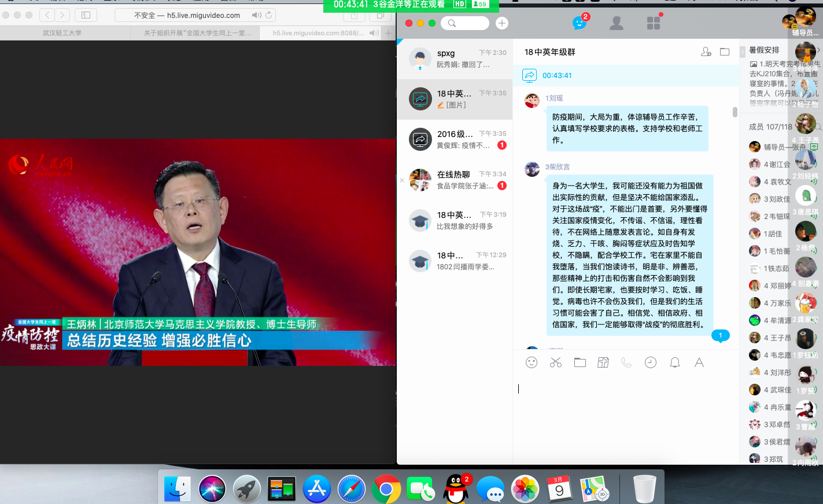Jump to new message via '1' bubble
This screenshot has height=504, width=823.
coord(720,336)
